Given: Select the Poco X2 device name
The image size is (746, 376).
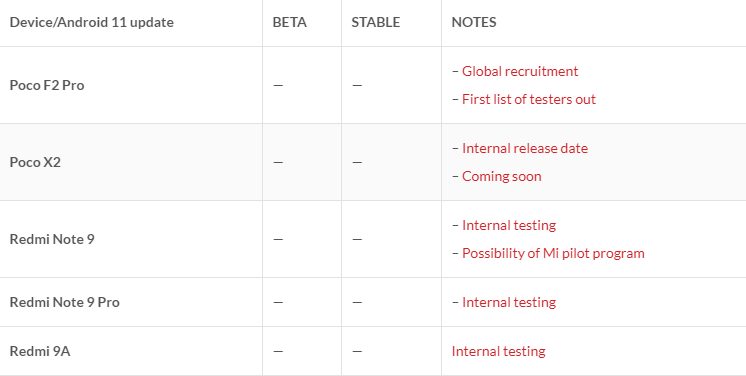Looking at the screenshot, I should 35,163.
